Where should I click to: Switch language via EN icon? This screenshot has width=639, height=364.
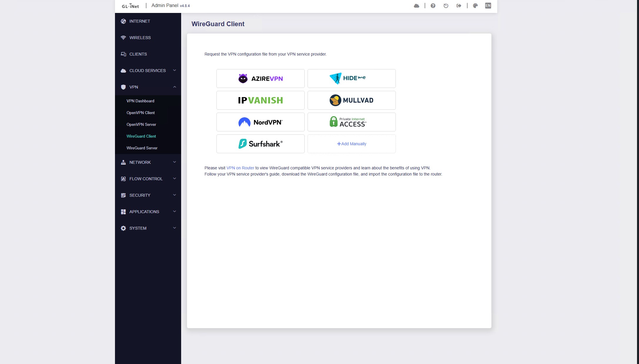pyautogui.click(x=488, y=6)
